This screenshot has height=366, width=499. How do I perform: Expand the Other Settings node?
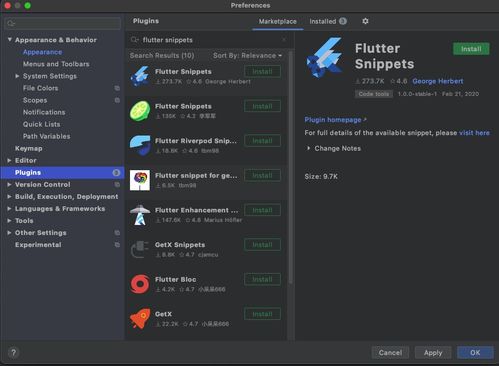click(9, 233)
